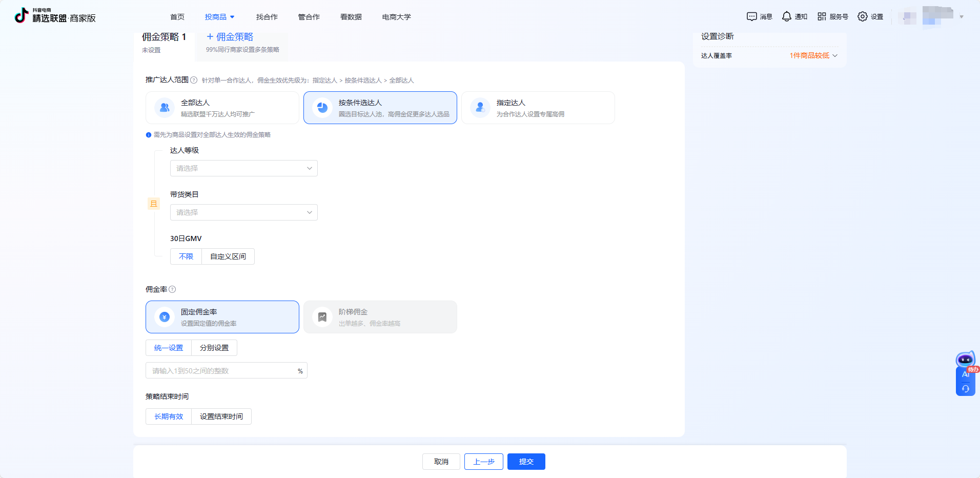Click help icon beside 佣金率

tap(172, 289)
